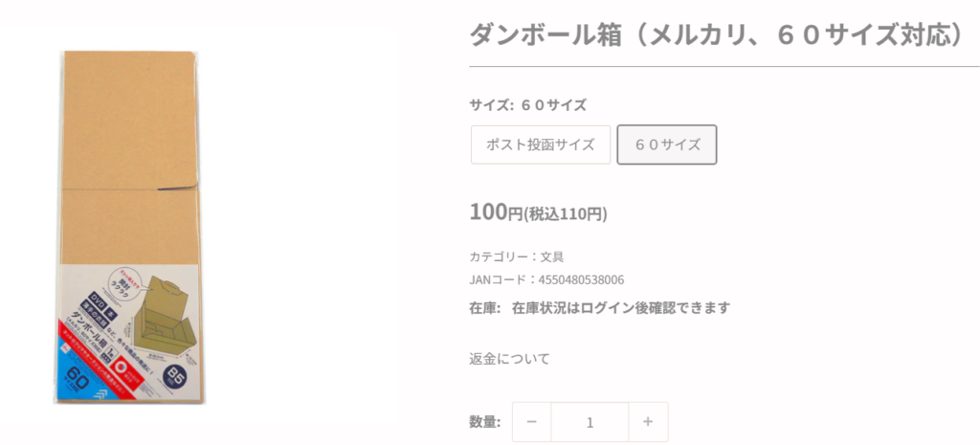Focus the quantity input field

point(590,422)
